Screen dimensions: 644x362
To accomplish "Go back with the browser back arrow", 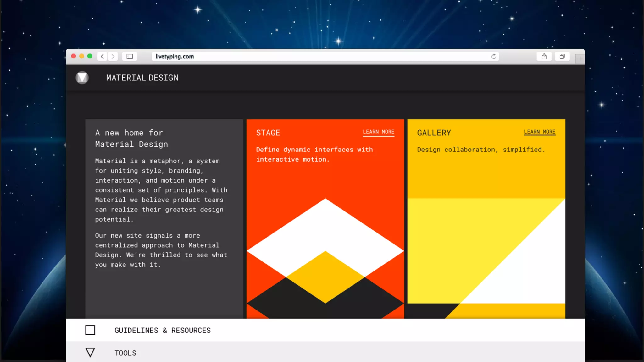I will pos(102,57).
